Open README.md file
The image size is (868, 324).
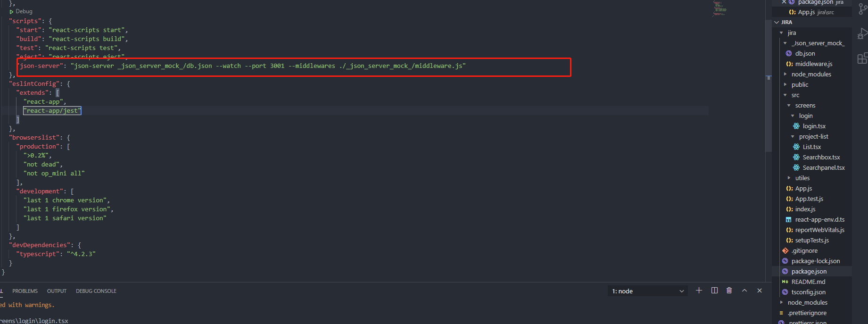pyautogui.click(x=808, y=282)
